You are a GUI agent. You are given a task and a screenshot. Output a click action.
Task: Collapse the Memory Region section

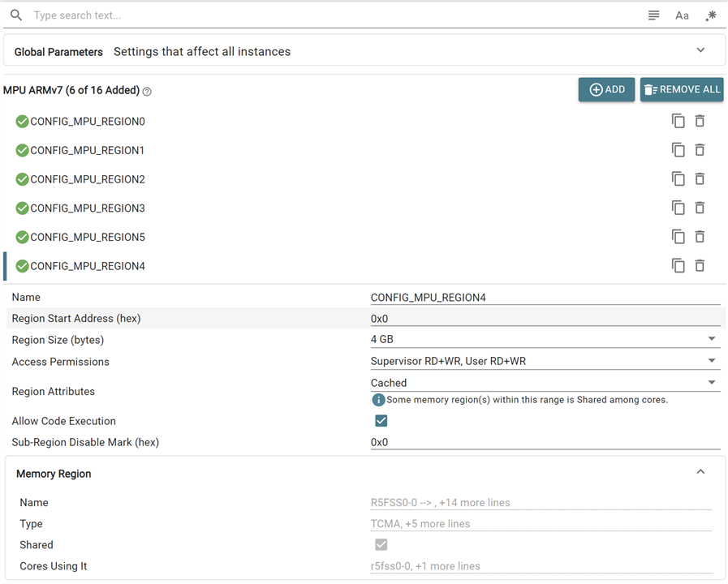700,472
